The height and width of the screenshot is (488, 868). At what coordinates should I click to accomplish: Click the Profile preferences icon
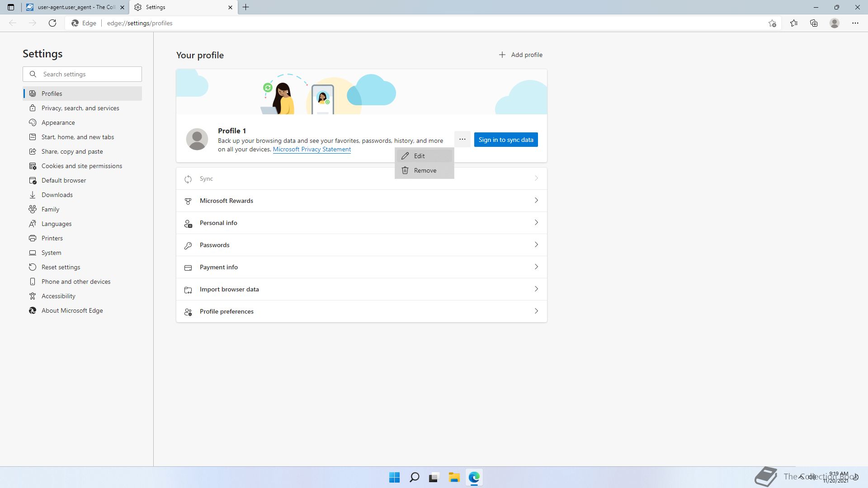[x=188, y=312]
